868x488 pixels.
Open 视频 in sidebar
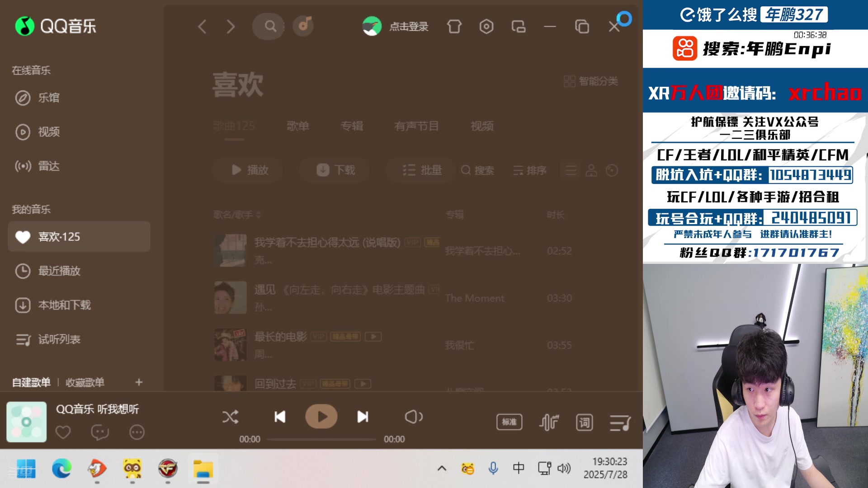pos(37,132)
